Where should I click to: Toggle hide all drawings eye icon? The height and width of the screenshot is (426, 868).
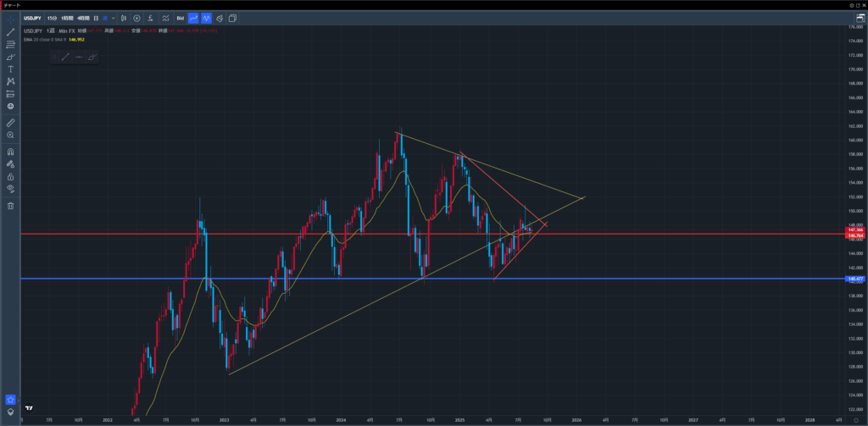coord(10,189)
